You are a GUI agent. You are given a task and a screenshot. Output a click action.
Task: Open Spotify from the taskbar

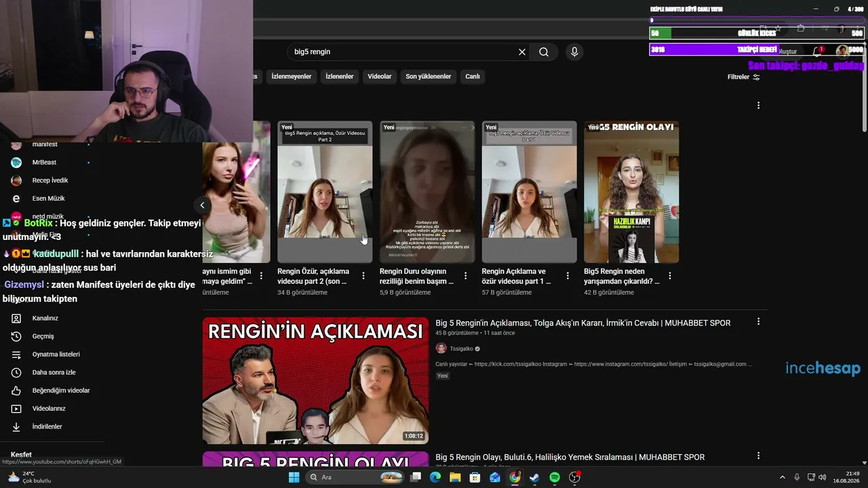tap(555, 477)
